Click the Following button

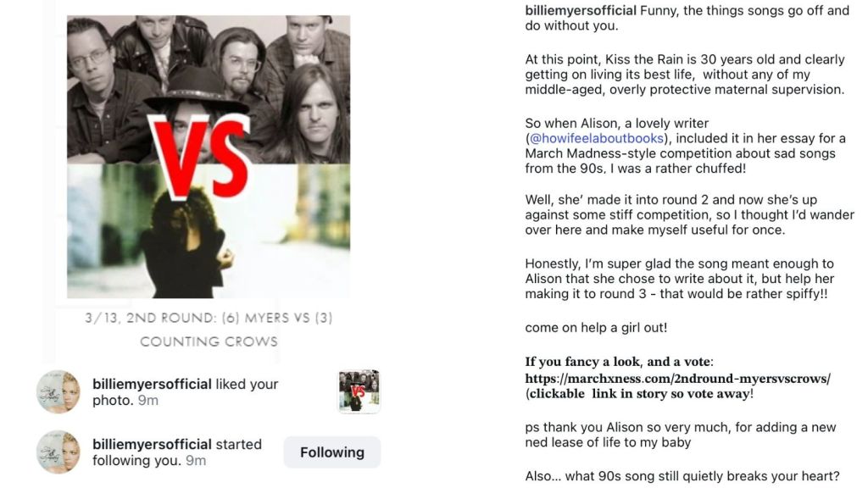[x=332, y=452]
